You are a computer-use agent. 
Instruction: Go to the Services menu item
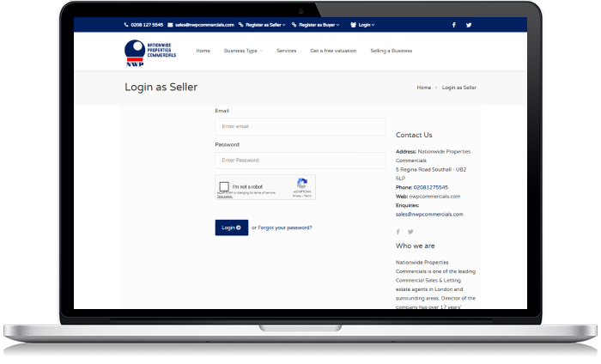[x=286, y=51]
